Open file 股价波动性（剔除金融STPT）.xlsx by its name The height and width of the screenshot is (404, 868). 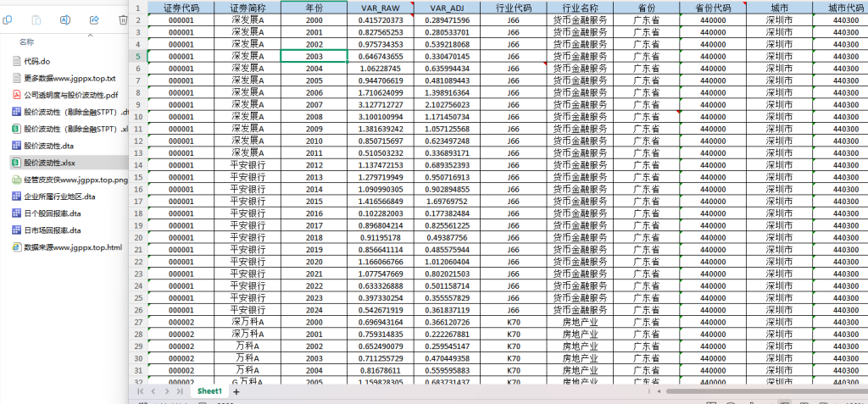click(x=75, y=129)
